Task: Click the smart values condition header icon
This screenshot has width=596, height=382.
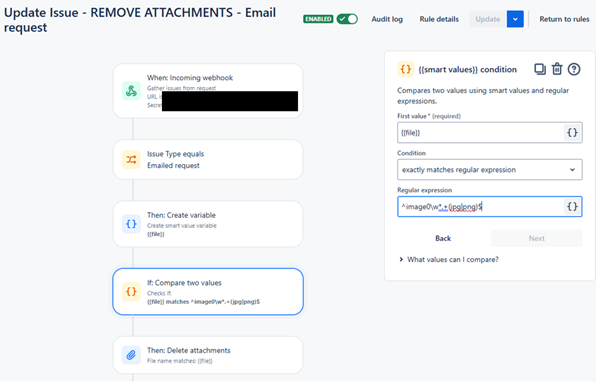Action: [406, 69]
